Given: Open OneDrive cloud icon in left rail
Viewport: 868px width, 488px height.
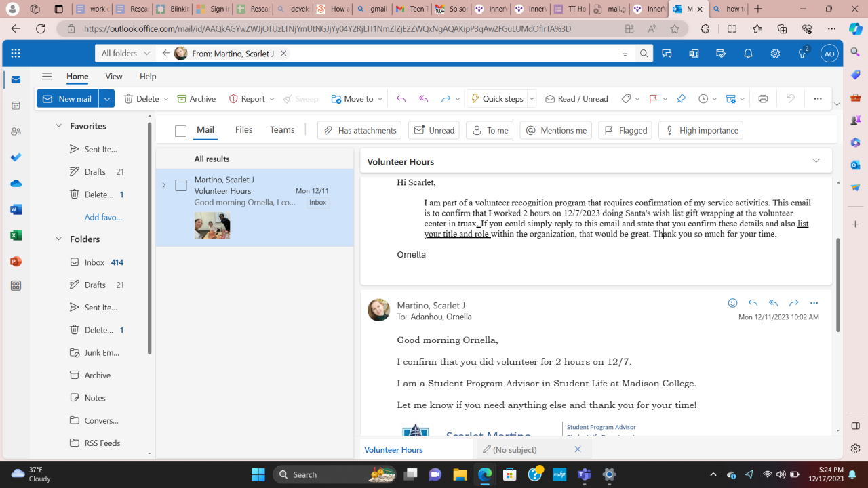Looking at the screenshot, I should 16,183.
